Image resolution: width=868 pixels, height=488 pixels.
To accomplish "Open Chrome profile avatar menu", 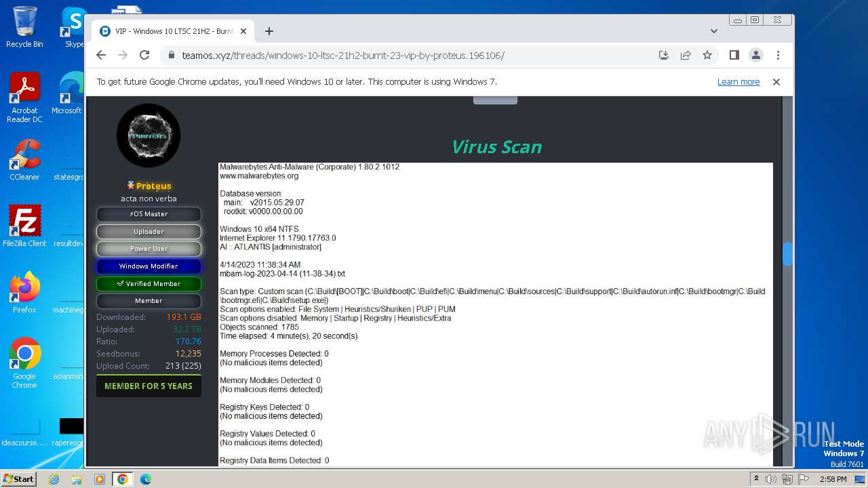I will tap(755, 56).
